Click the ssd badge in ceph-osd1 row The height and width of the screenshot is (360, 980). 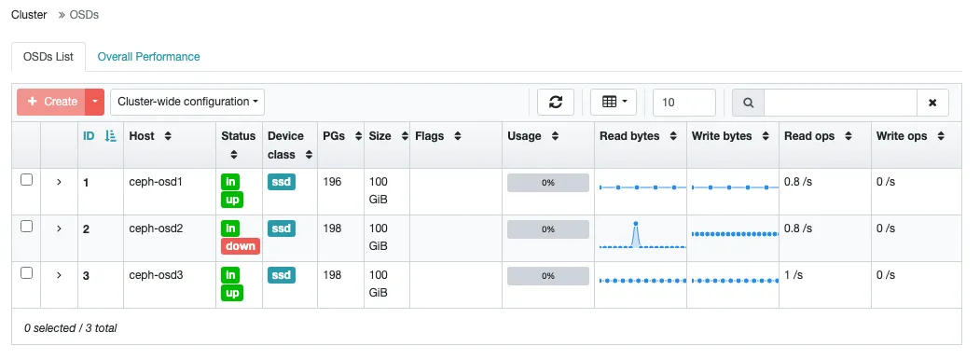click(282, 182)
